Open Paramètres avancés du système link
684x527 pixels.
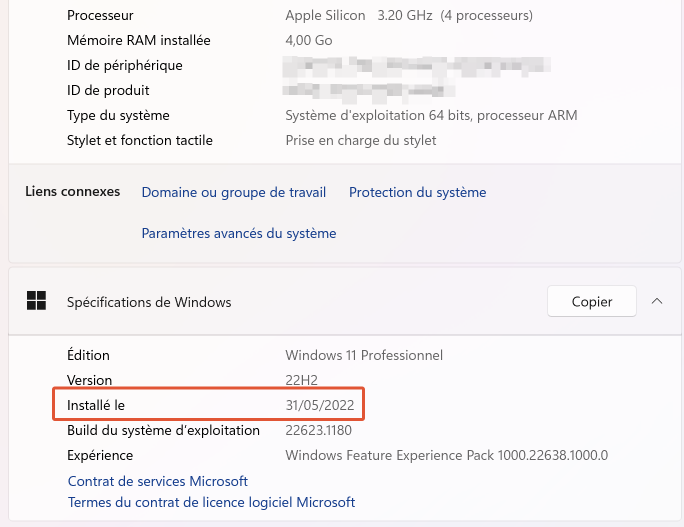239,233
